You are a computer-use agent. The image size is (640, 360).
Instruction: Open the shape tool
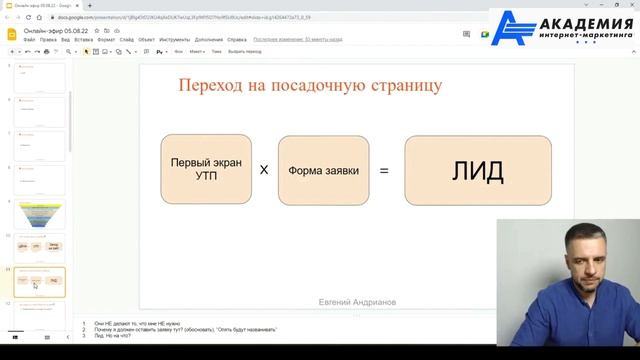coord(119,52)
